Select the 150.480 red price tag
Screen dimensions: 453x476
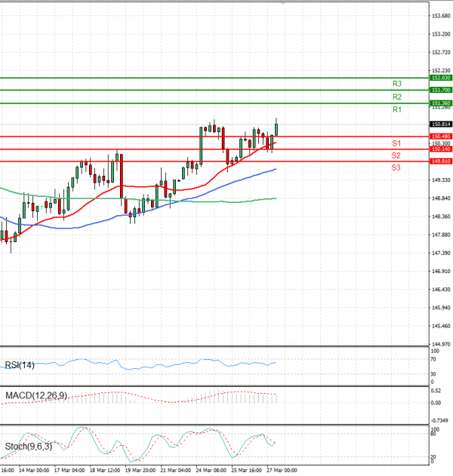[x=441, y=137]
